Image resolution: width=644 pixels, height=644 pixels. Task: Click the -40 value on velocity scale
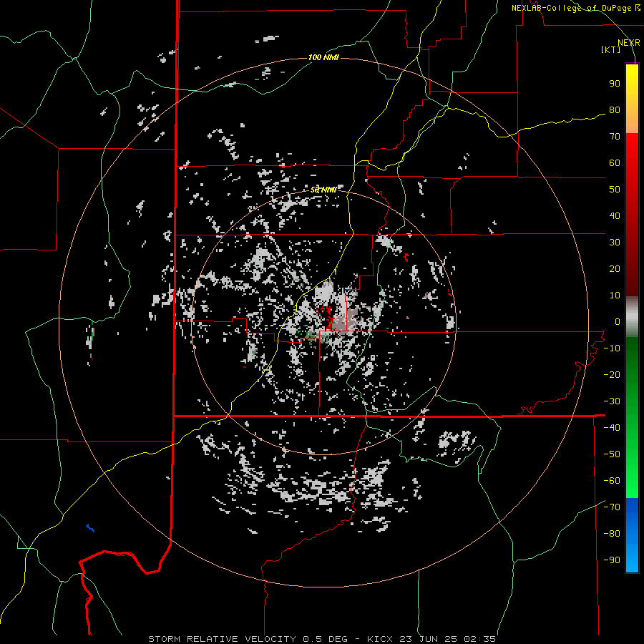pos(612,428)
